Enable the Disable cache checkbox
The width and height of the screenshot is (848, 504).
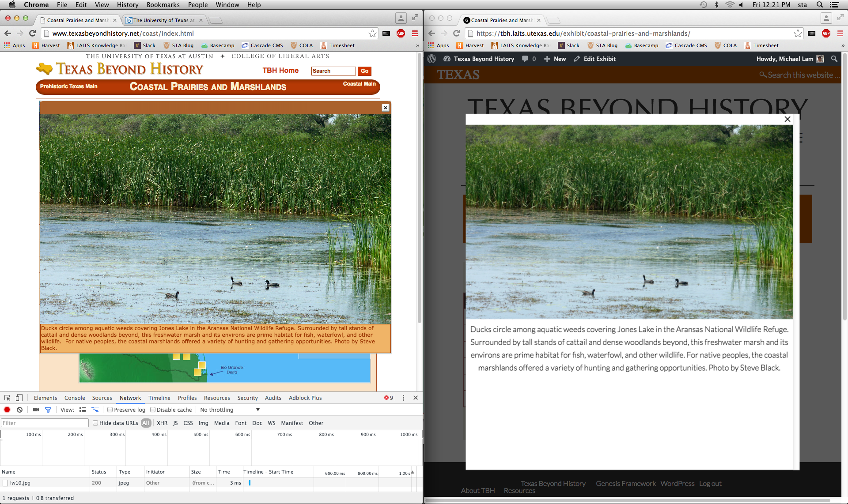[x=152, y=410]
